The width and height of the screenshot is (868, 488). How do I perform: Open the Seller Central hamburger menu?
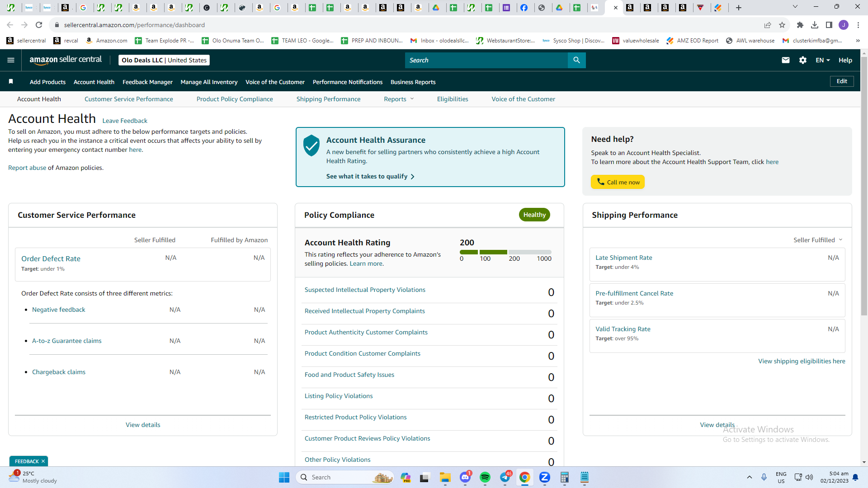pos(11,60)
